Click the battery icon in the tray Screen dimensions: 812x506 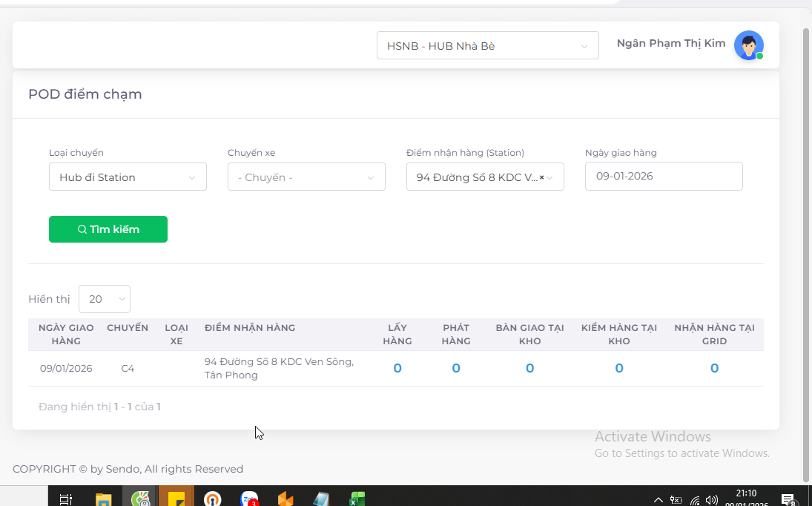click(676, 500)
